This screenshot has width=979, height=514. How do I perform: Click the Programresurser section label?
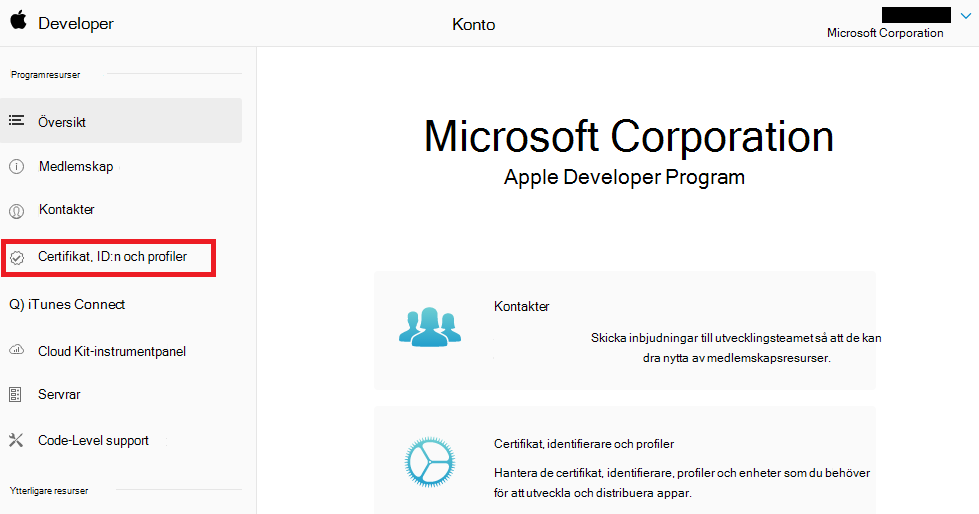pyautogui.click(x=46, y=75)
